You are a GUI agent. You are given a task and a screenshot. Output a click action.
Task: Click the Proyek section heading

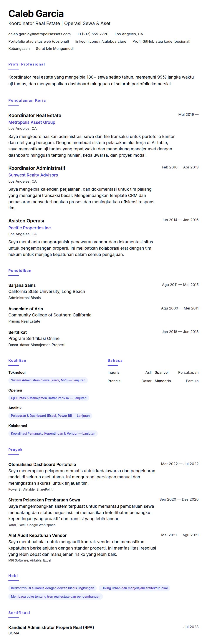15,450
